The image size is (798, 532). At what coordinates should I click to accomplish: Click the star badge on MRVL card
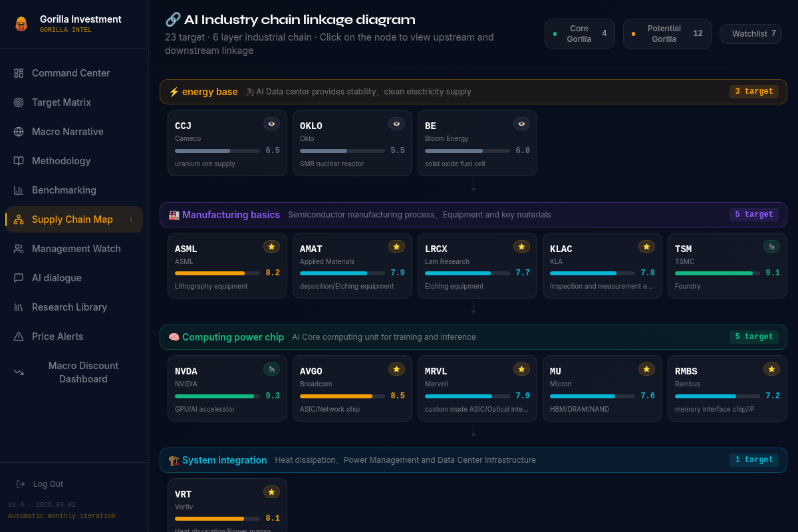tap(521, 369)
